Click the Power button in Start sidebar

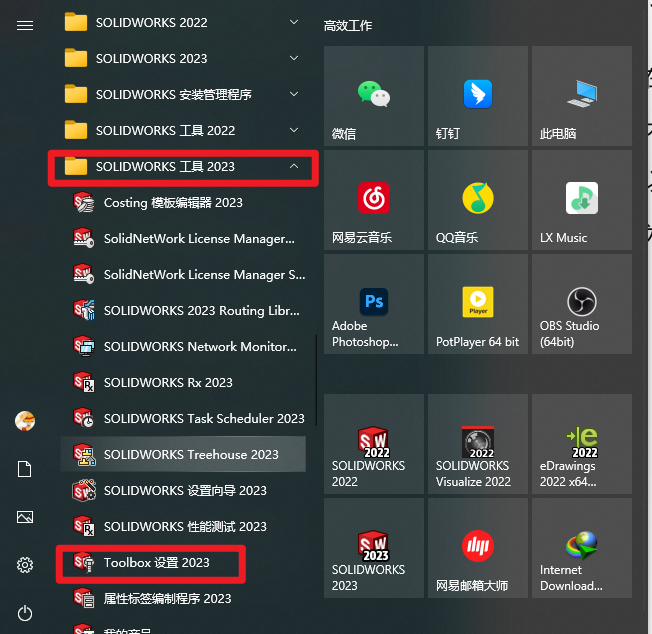[x=25, y=613]
